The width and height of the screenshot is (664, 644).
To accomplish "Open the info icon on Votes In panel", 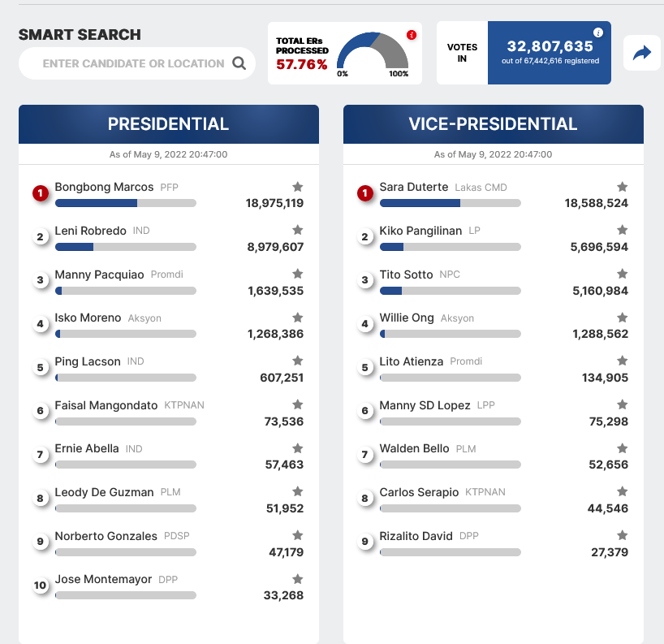I will click(598, 32).
